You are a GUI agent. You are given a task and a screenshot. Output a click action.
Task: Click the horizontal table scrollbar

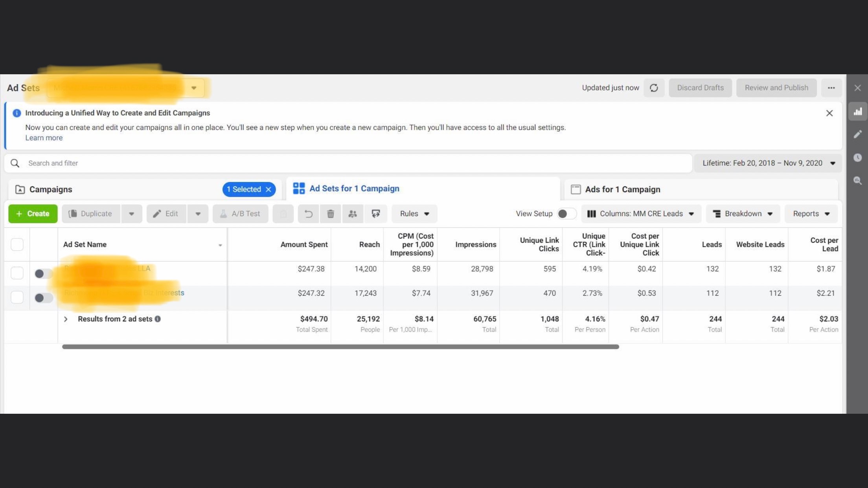[x=340, y=347]
